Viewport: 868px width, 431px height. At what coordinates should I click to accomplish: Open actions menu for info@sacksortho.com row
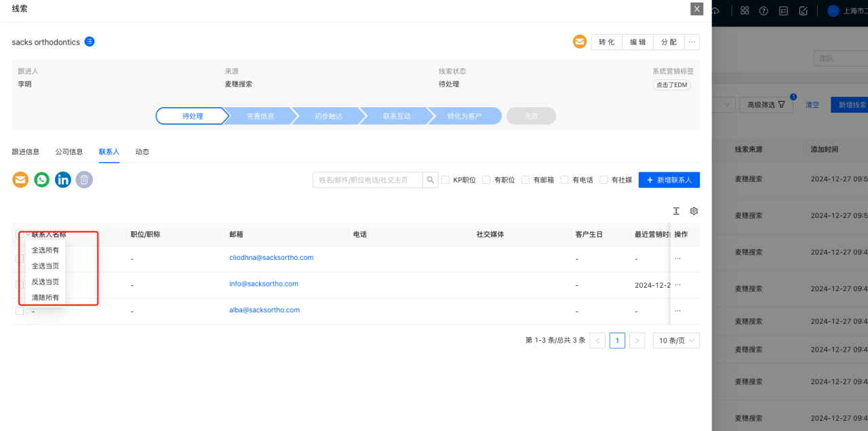coord(677,284)
